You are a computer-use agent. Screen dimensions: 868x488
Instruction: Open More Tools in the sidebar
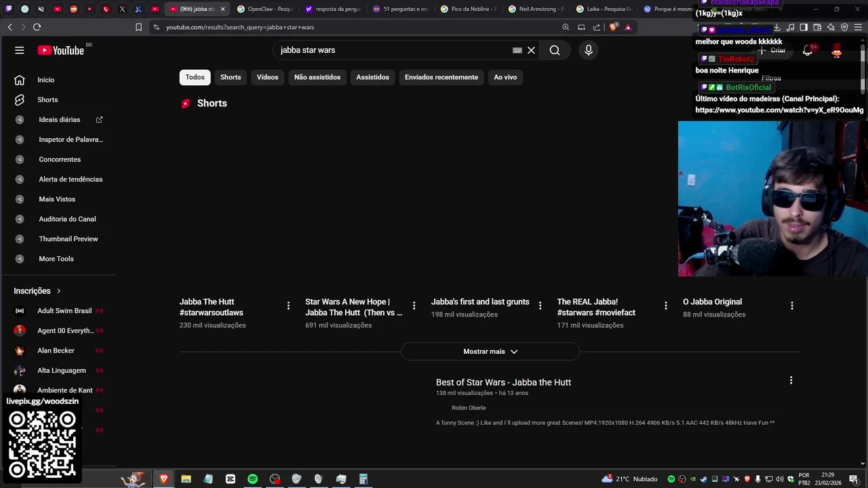(x=59, y=259)
